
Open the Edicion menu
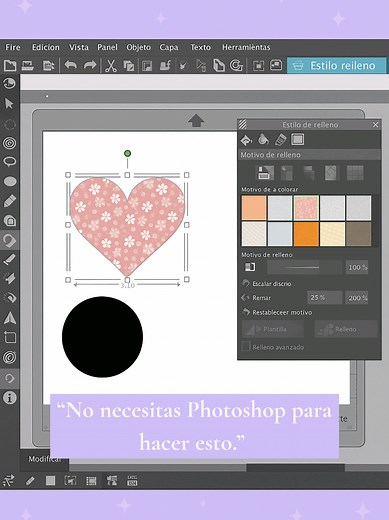46,47
